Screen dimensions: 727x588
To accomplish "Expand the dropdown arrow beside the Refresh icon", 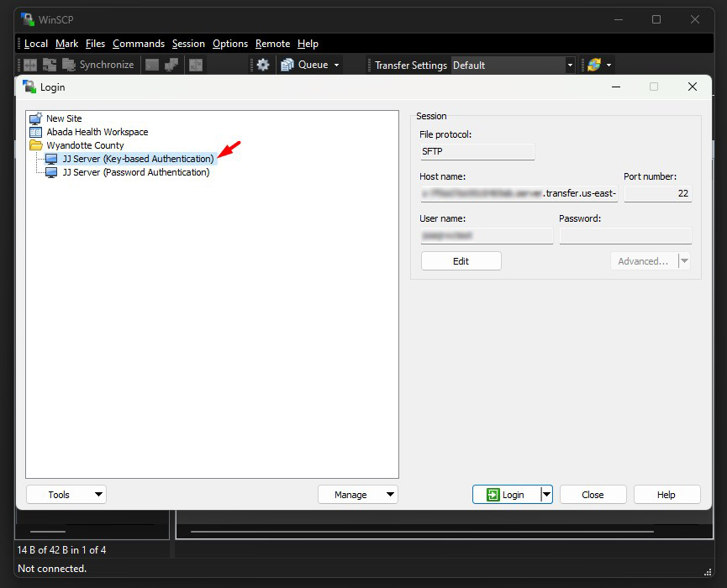I will click(608, 66).
